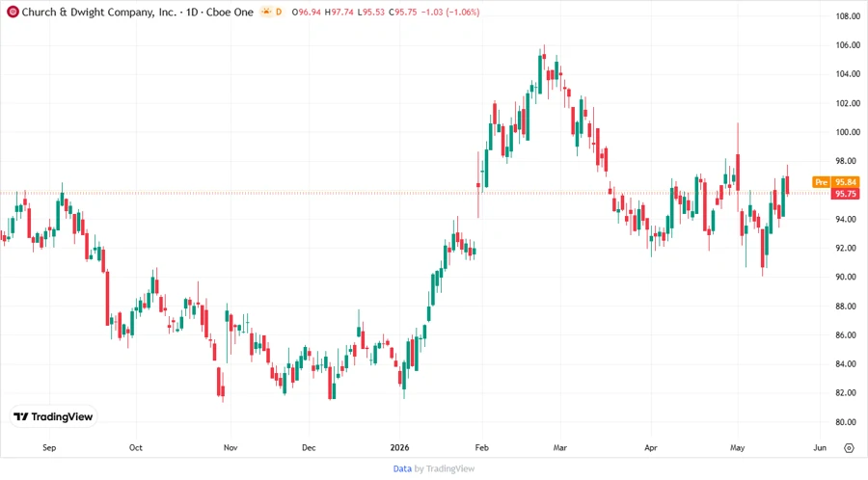Click the '108.00' price axis label
Image resolution: width=868 pixels, height=480 pixels.
[848, 16]
